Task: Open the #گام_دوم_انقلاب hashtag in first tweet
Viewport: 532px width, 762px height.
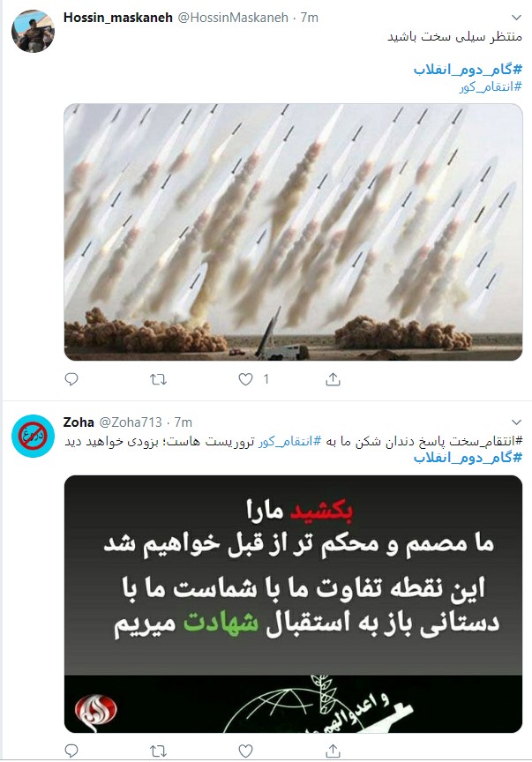Action: pyautogui.click(x=468, y=70)
